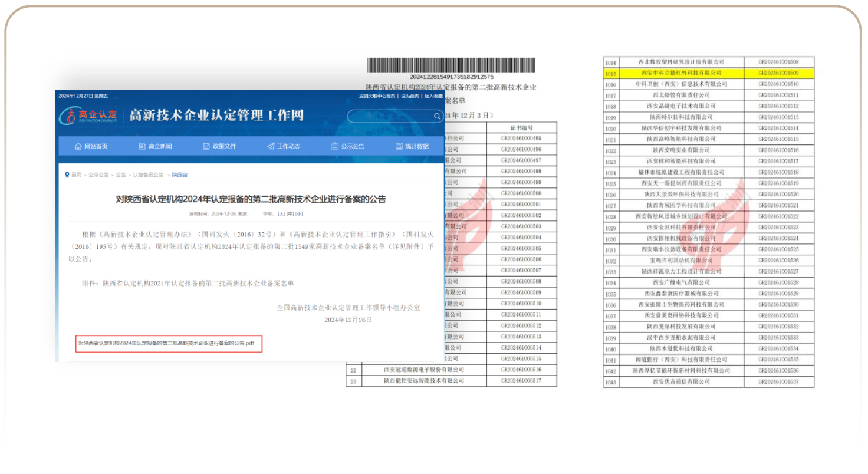This screenshot has height=474, width=868.
Task: Click the document icon beside 政策文件
Action: (x=206, y=146)
